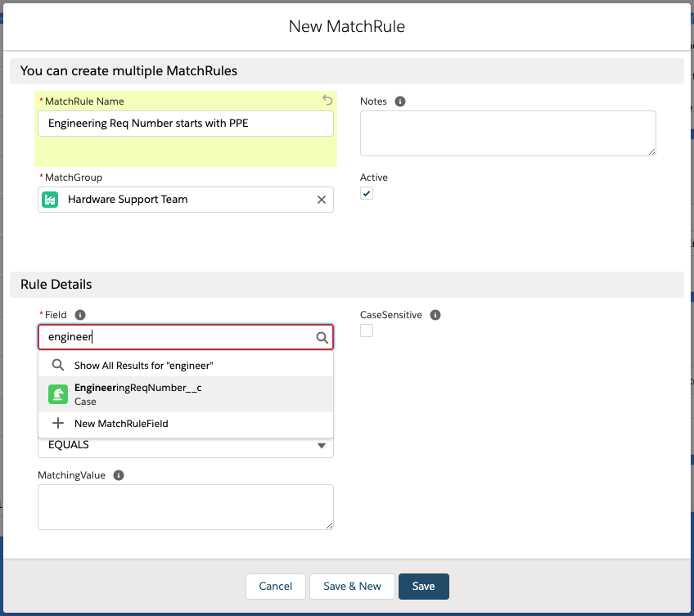Screen dimensions: 694x616
Task: Click the Save button
Action: (x=424, y=587)
